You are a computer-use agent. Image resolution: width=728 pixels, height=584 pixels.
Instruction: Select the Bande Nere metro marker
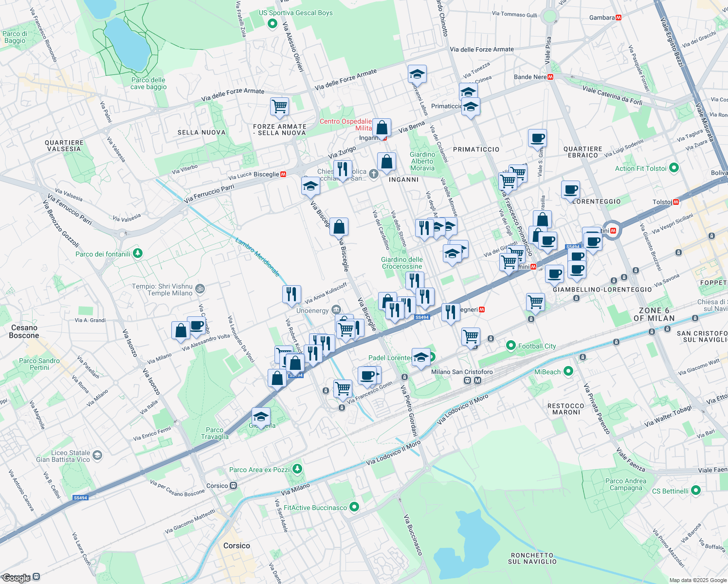click(550, 76)
